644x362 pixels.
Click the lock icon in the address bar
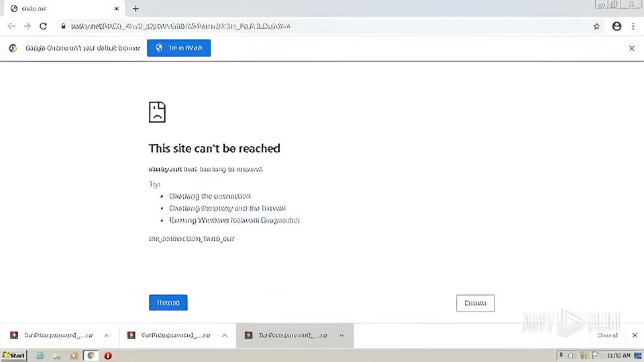point(63,26)
